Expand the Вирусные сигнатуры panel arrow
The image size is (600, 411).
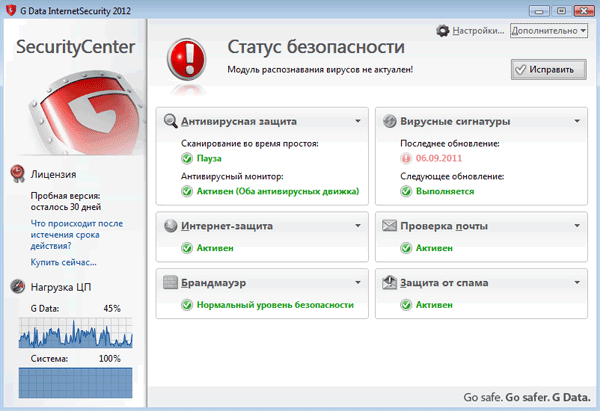click(577, 121)
